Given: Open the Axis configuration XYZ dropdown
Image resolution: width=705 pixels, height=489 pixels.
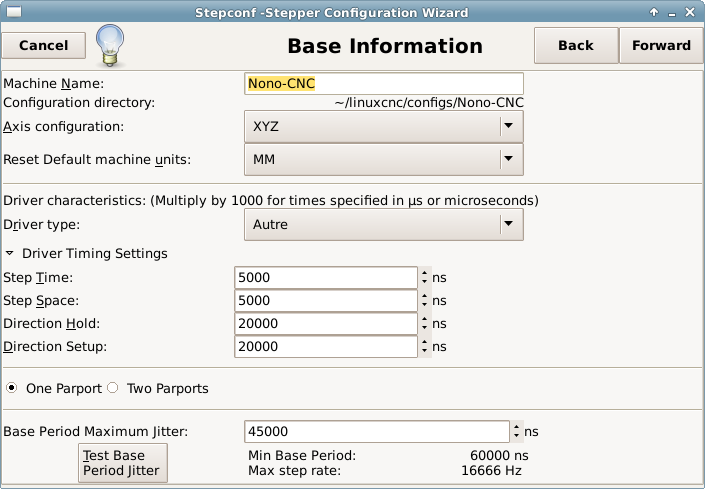Looking at the screenshot, I should [384, 127].
